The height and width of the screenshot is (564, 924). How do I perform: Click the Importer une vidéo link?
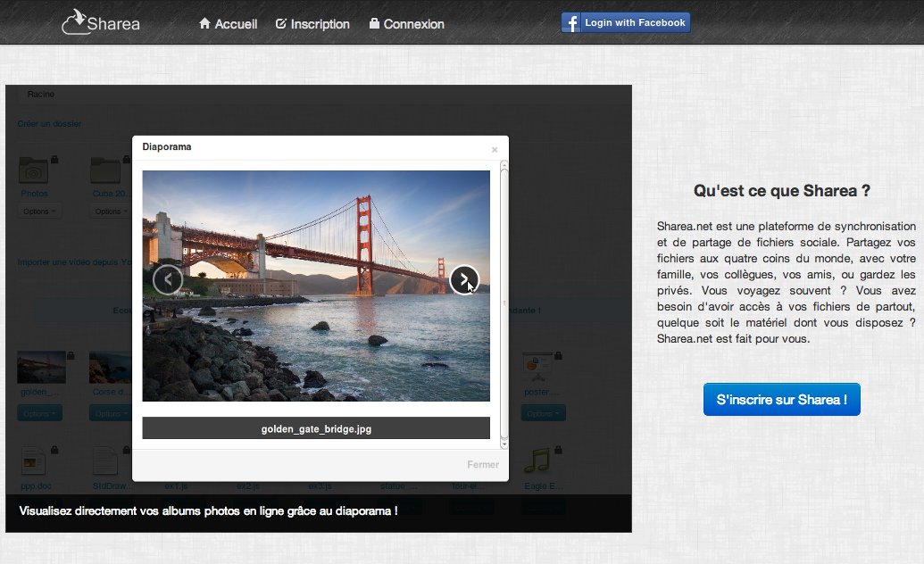pos(74,261)
